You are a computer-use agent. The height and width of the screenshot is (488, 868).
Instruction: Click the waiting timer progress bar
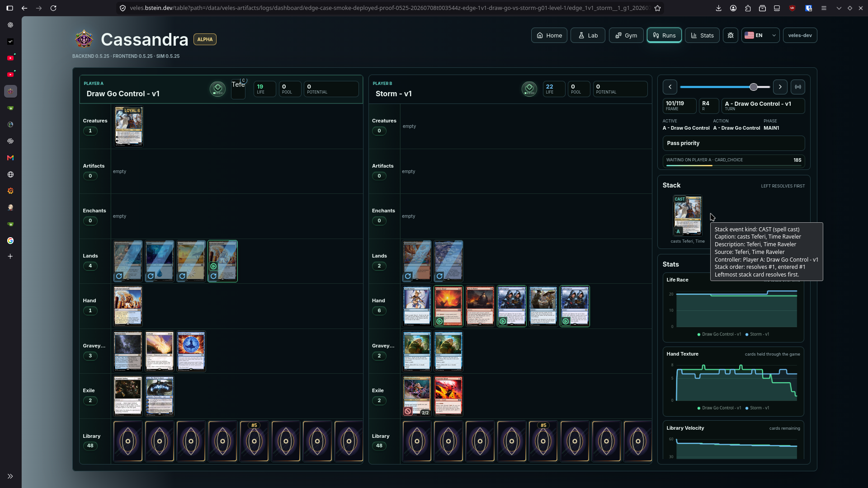click(733, 165)
